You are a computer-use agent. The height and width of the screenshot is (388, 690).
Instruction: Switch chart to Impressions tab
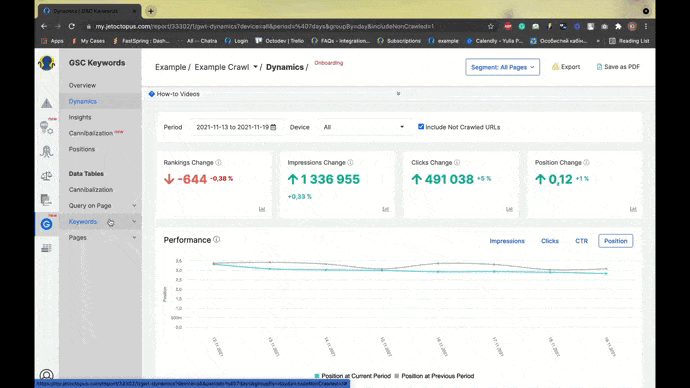point(507,241)
